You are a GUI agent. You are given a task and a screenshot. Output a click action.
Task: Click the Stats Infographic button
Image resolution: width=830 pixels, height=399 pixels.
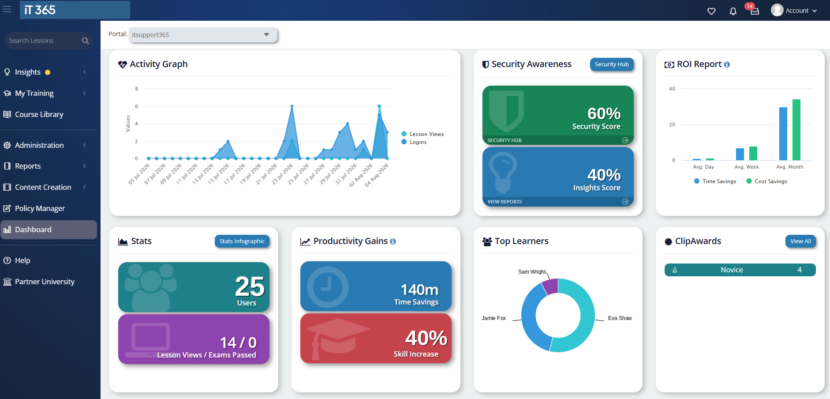tap(242, 241)
